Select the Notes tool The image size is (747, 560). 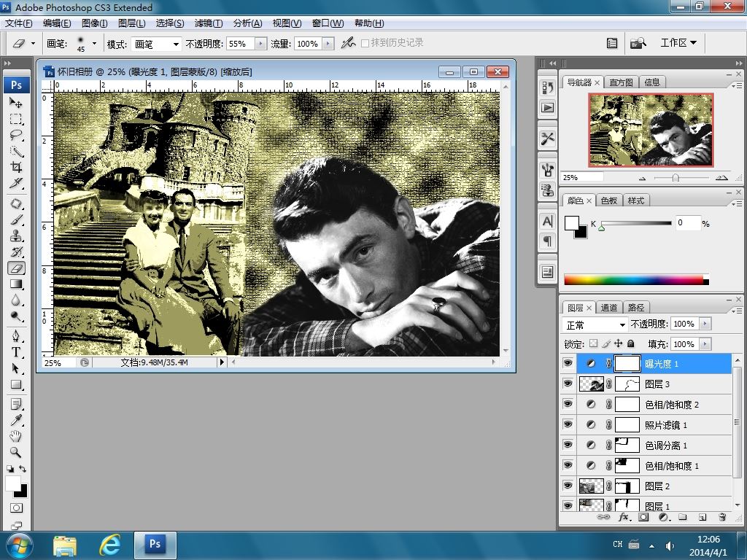(16, 405)
